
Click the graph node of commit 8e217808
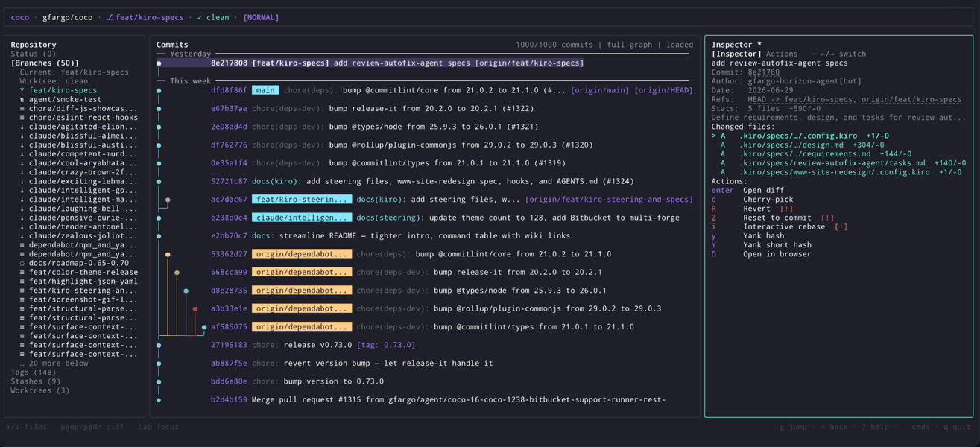159,63
